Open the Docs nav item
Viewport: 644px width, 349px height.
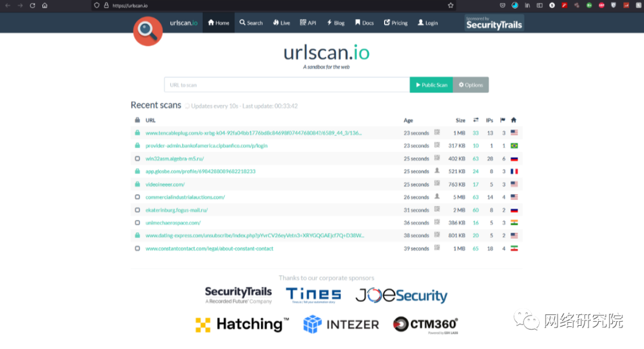point(364,23)
